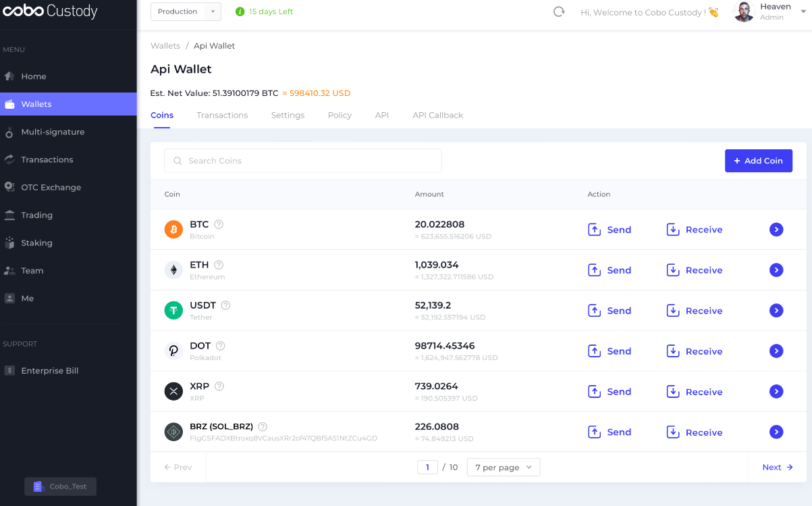
Task: Click help icon next to BRZ (SOL_BRZ)
Action: [263, 427]
